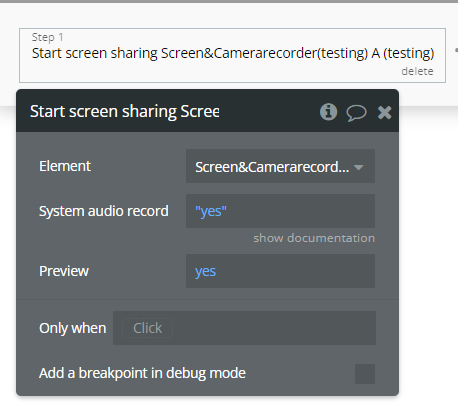The width and height of the screenshot is (458, 404).
Task: Click the Preview field label
Action: click(x=64, y=271)
